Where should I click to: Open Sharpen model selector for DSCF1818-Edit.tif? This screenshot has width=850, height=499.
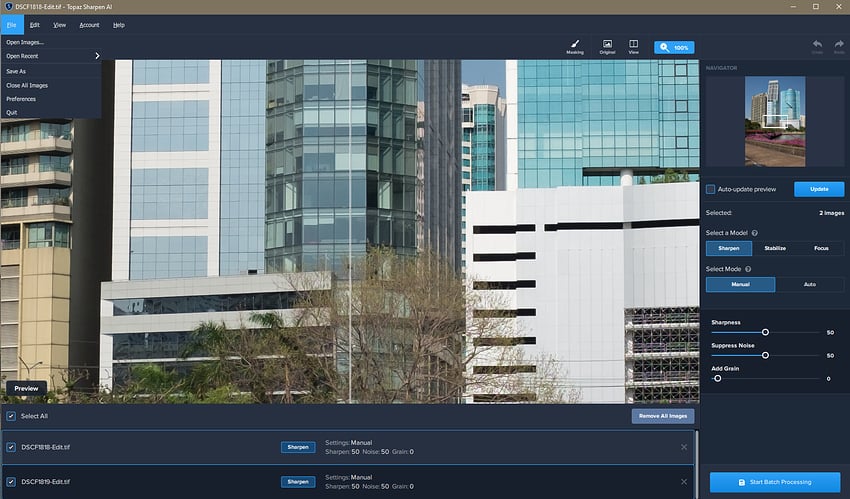[x=297, y=447]
